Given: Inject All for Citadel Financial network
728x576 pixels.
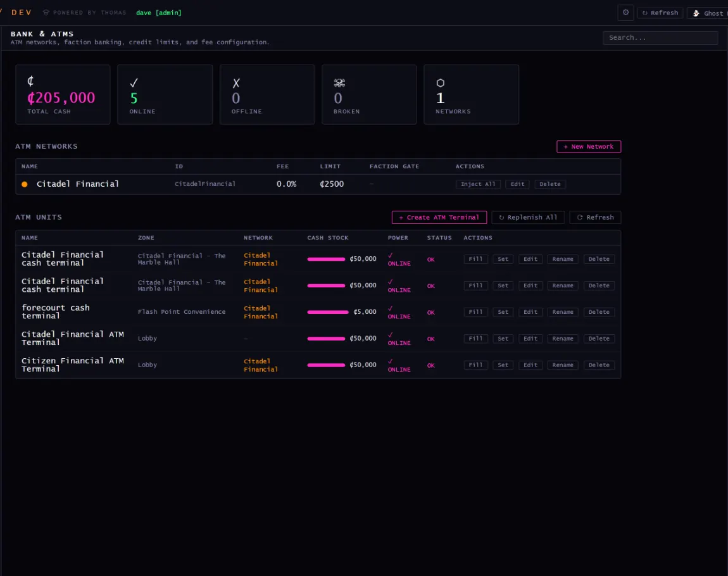Looking at the screenshot, I should pyautogui.click(x=478, y=184).
